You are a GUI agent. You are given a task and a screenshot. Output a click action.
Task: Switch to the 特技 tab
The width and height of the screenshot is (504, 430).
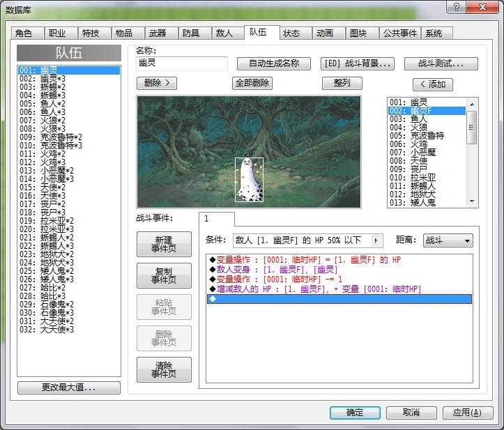(94, 33)
